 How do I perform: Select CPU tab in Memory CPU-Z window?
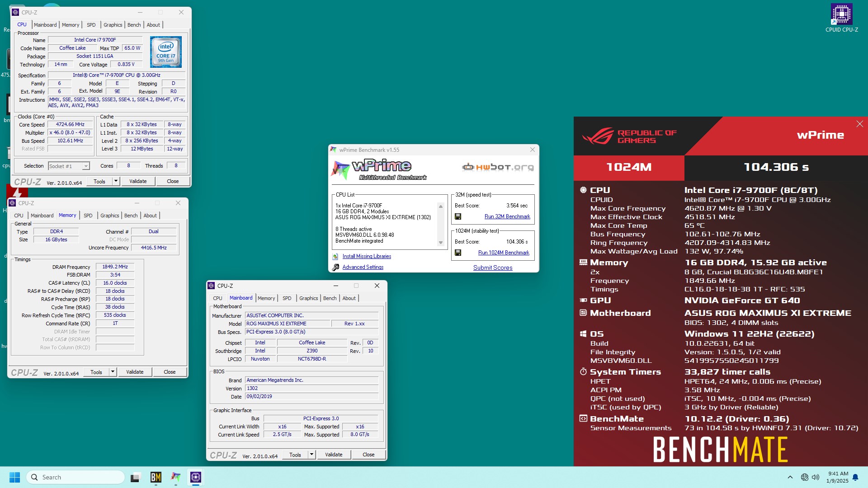click(x=19, y=216)
